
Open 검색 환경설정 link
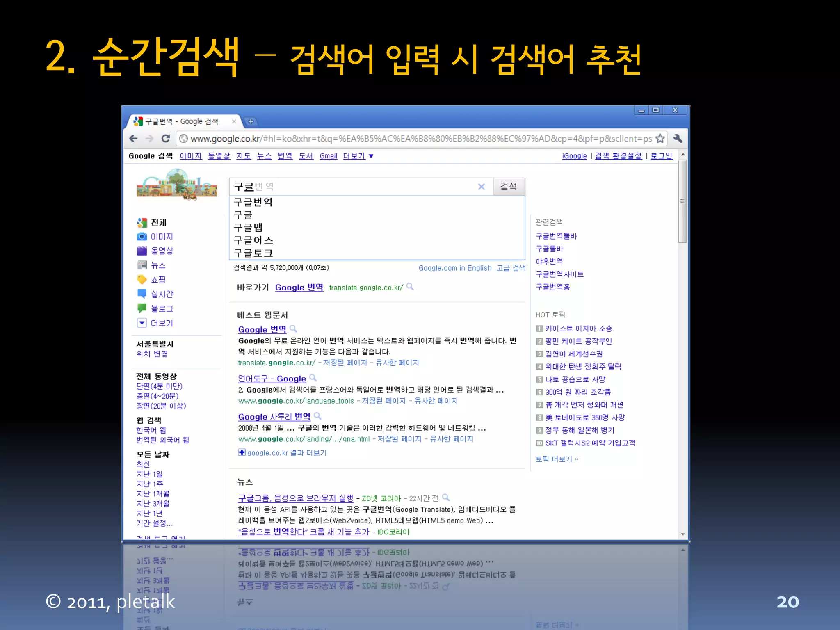(619, 156)
